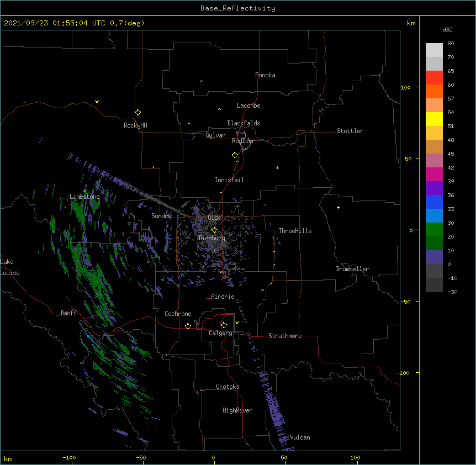
Task: Pick the bright orange 57-60 dBZ swatch
Action: click(434, 91)
